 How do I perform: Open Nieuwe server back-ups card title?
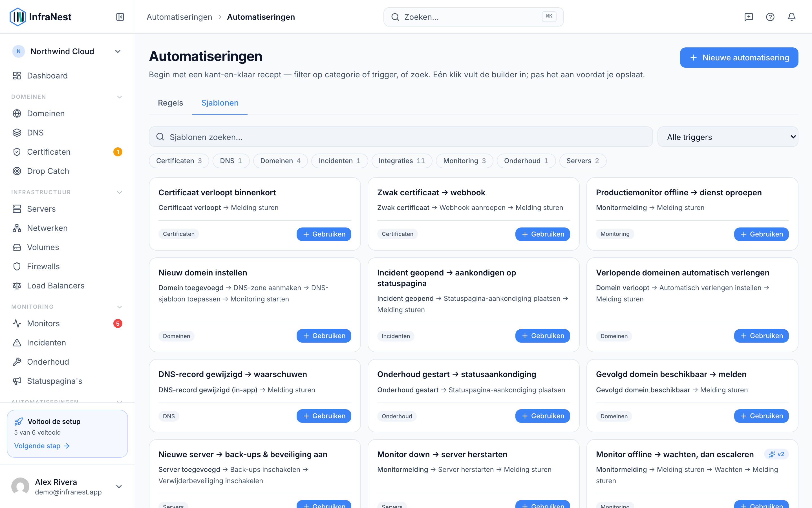tap(242, 454)
